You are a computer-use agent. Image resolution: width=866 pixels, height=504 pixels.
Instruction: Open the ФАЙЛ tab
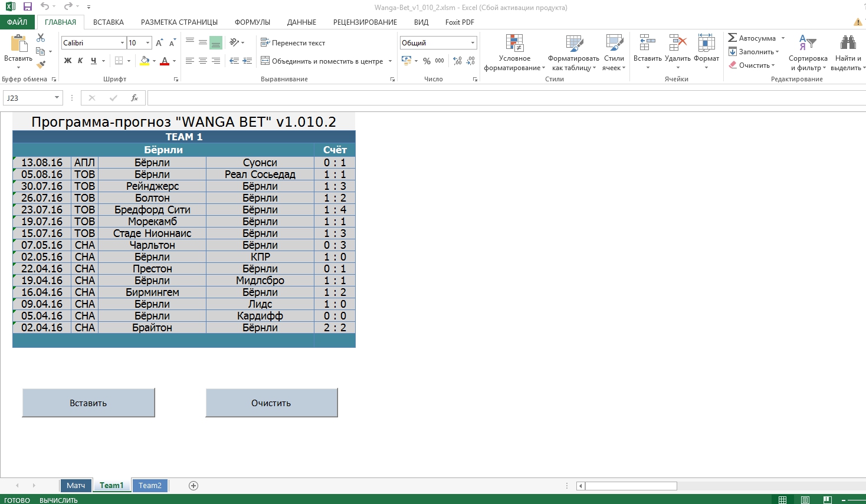click(17, 22)
